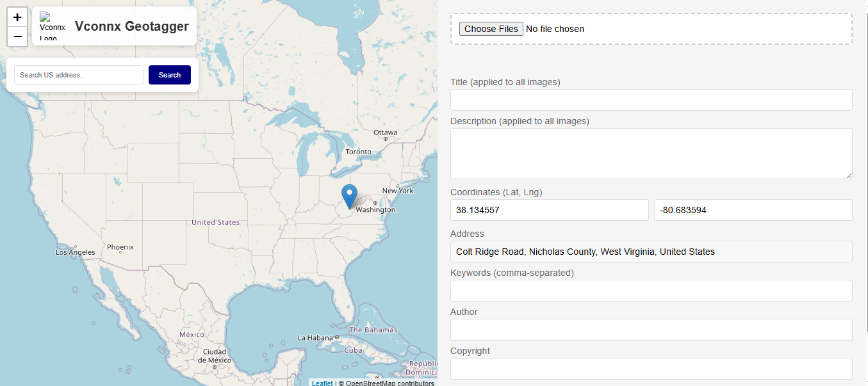
Task: Click the Author input field
Action: (651, 330)
